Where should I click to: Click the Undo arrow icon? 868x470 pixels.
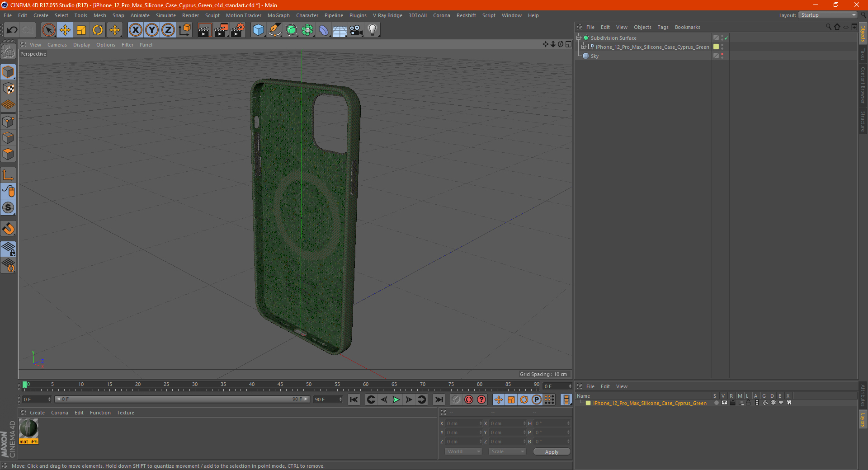pyautogui.click(x=12, y=30)
